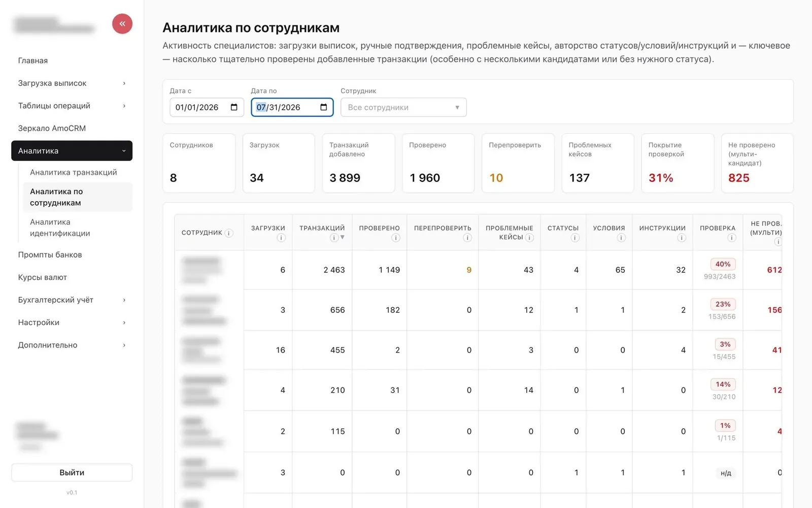Click the 23% coverage badge
812x508 pixels.
tap(723, 304)
